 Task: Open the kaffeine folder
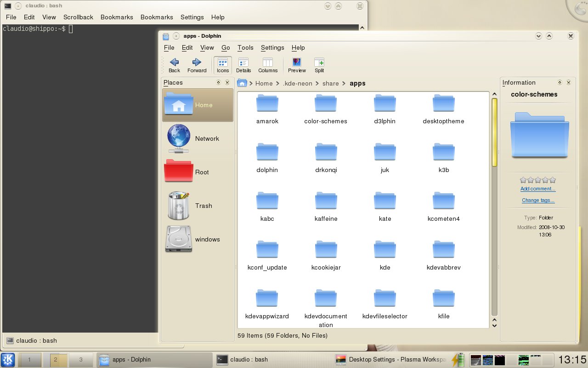click(x=326, y=207)
